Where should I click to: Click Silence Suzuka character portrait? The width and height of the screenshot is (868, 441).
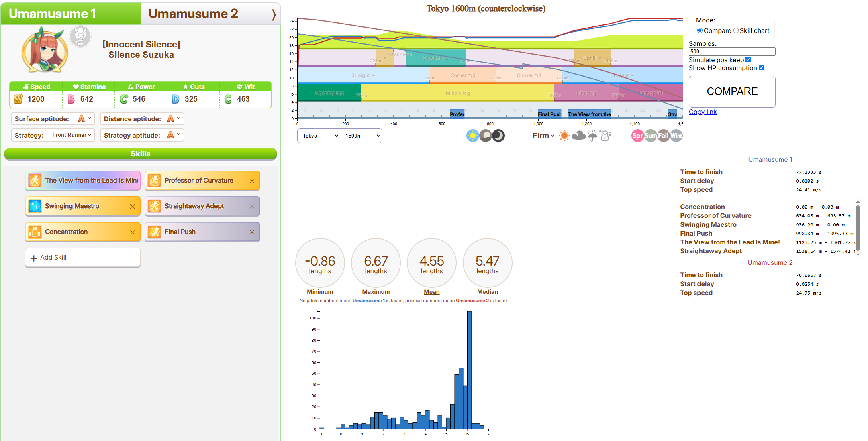click(x=45, y=50)
